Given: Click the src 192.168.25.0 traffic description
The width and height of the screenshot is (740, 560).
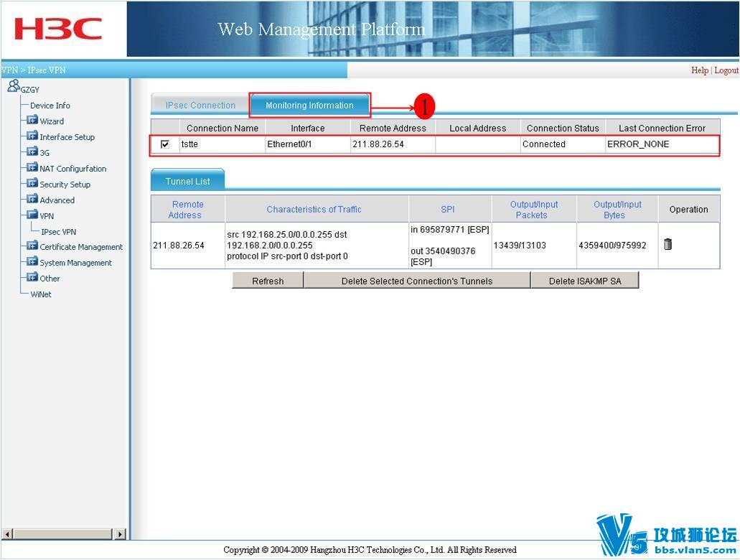Looking at the screenshot, I should [287, 245].
